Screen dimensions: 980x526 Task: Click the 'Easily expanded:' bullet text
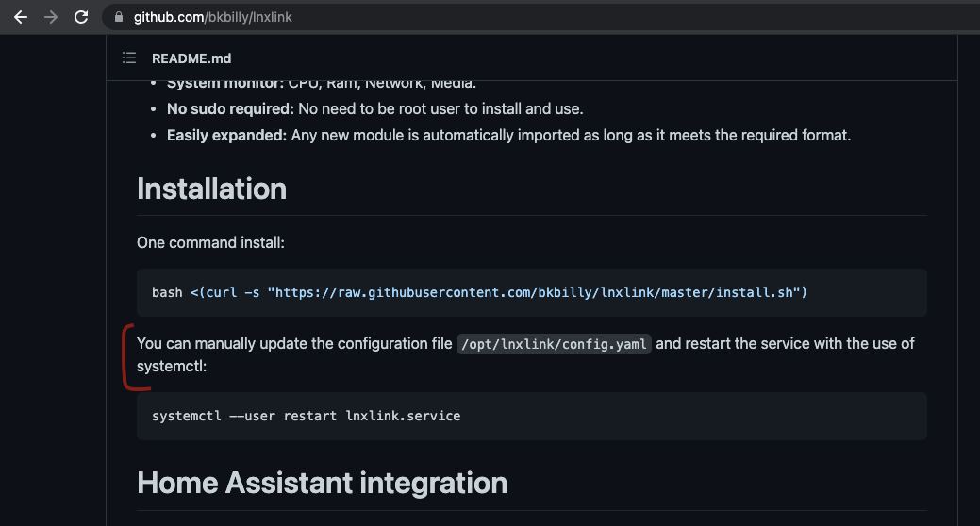click(x=226, y=135)
